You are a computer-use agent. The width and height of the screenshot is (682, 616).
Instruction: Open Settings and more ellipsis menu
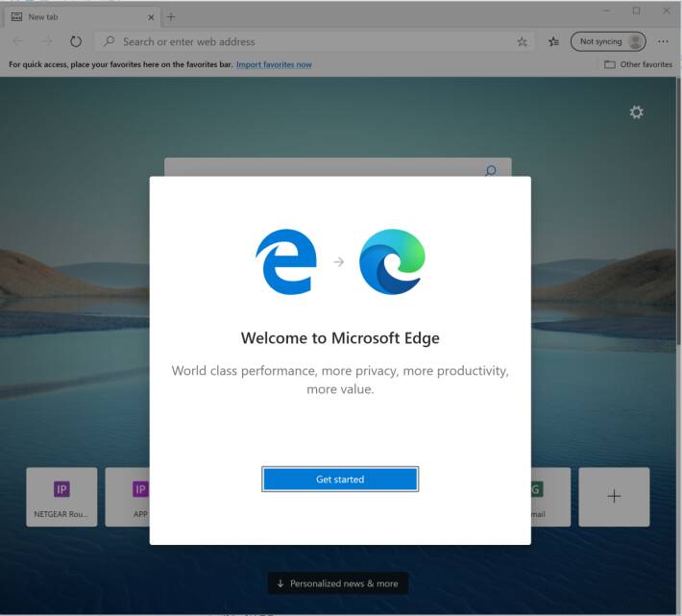[x=663, y=41]
